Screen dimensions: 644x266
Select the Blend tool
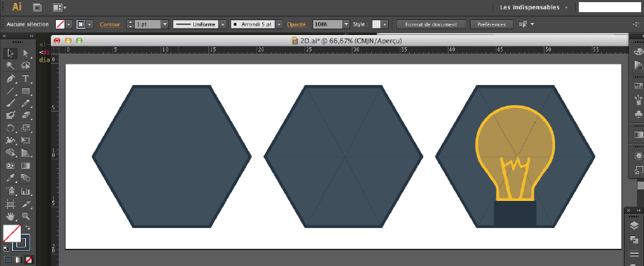coord(26,178)
